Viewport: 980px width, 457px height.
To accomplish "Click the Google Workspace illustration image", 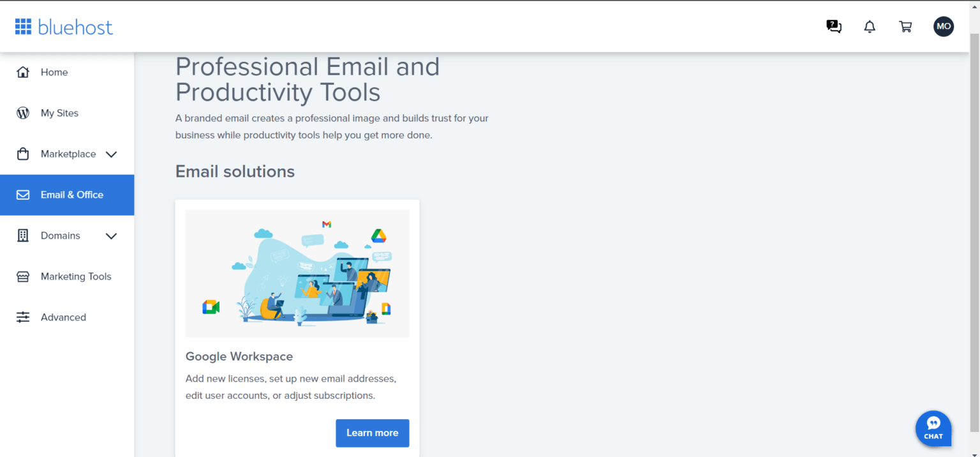I will 297,273.
